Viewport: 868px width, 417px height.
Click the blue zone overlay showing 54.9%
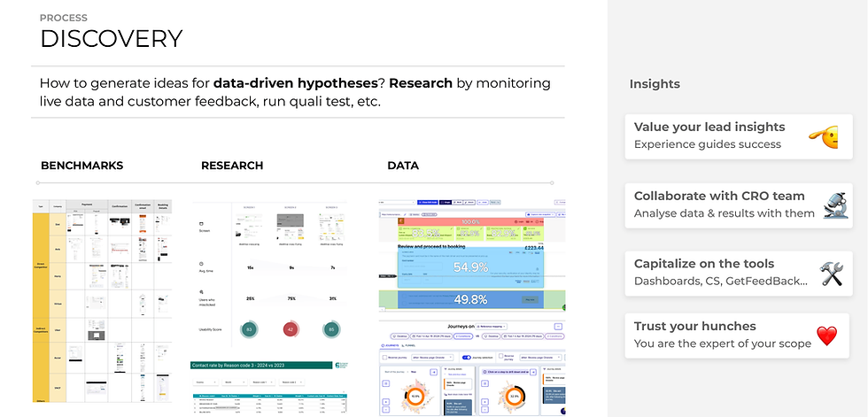coord(470,267)
